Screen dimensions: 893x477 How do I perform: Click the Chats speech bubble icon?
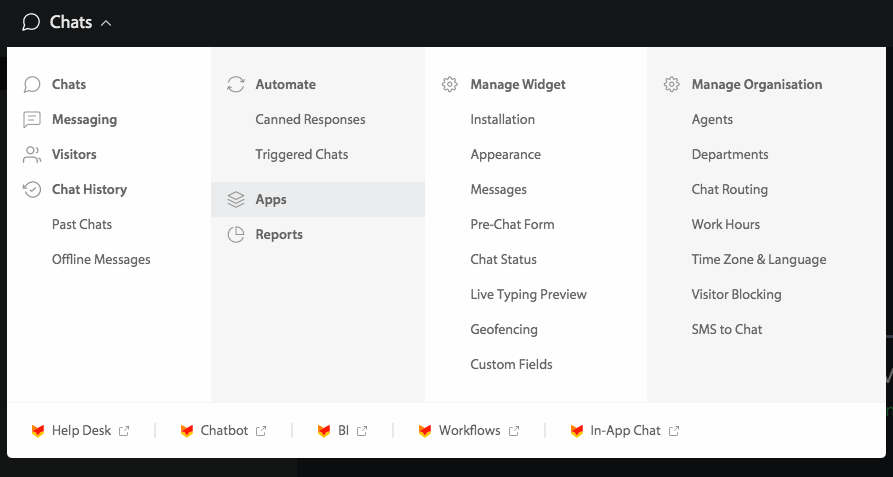32,85
